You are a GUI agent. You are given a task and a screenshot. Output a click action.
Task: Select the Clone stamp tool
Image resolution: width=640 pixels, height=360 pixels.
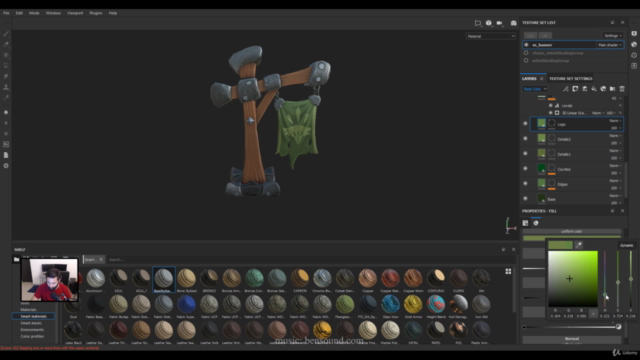coord(6,87)
